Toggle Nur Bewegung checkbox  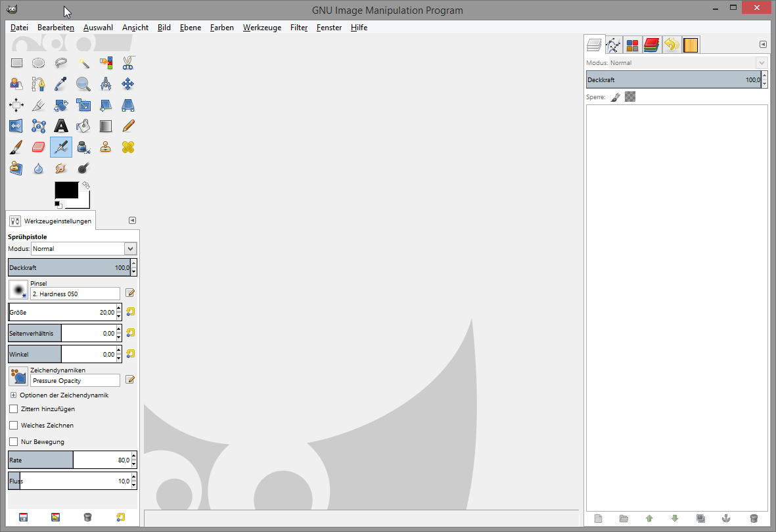coord(14,442)
